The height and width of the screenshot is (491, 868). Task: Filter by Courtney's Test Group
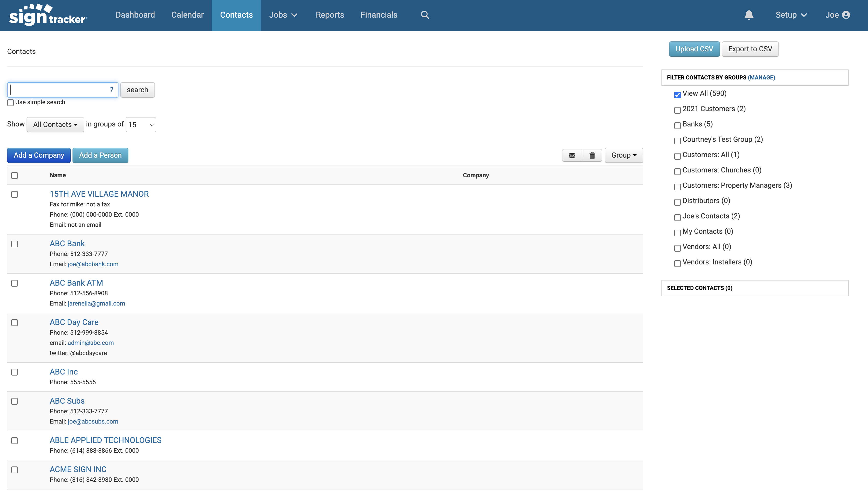coord(677,141)
